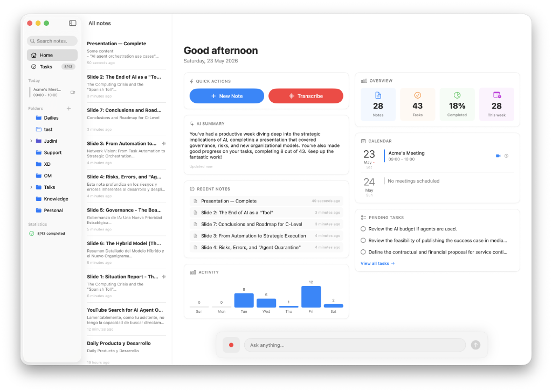Open Slide 7 Conclusions and Roadmap recent note
Viewport: 552px width, 392px height.
(x=266, y=225)
